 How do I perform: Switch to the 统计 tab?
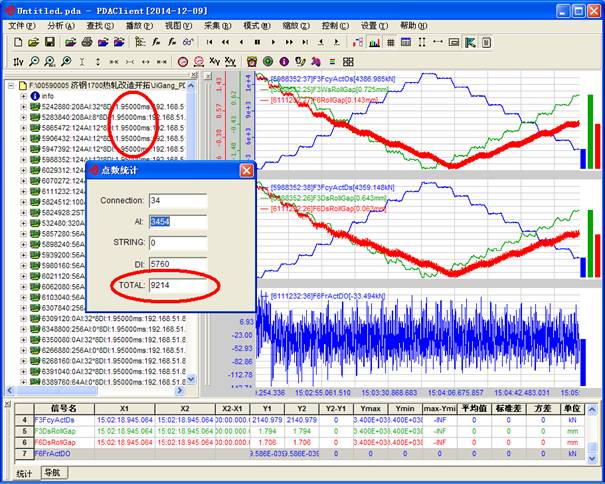pos(22,471)
